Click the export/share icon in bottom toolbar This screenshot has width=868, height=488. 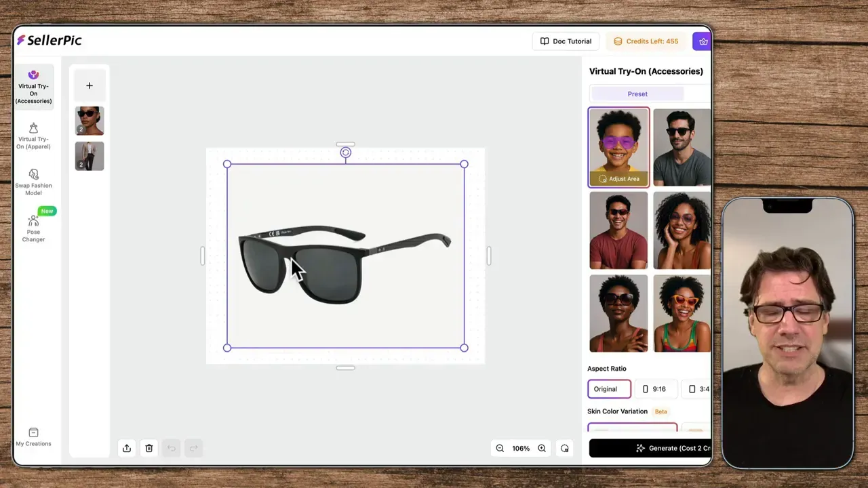(x=127, y=448)
